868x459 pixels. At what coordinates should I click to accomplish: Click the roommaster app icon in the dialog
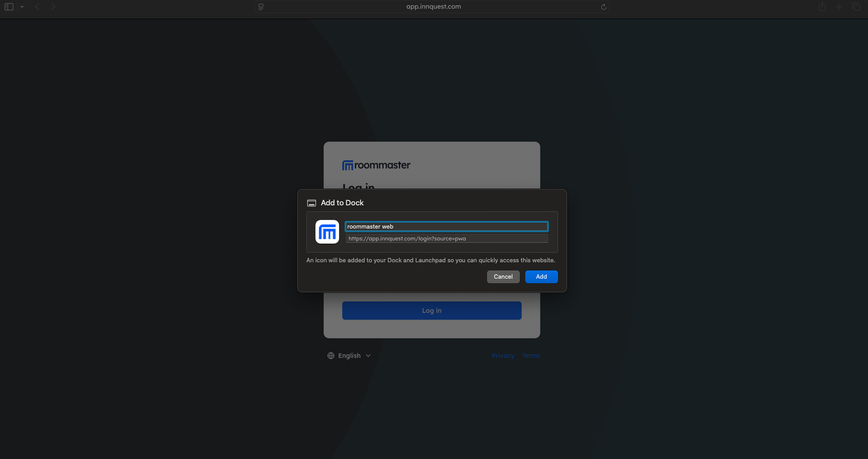click(327, 232)
